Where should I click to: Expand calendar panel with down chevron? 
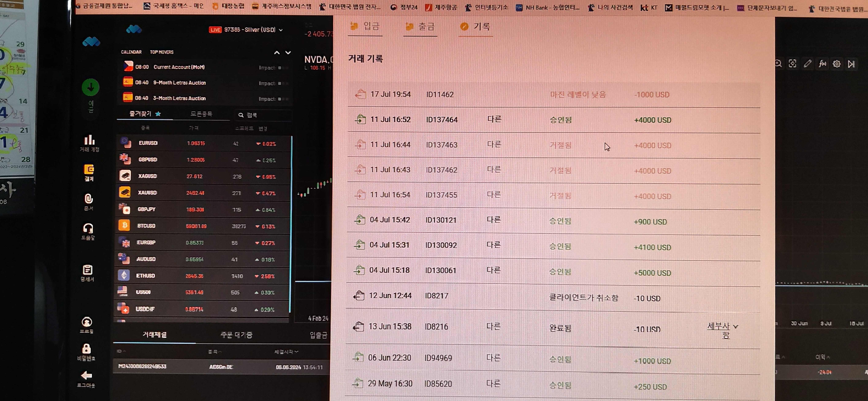coord(288,53)
